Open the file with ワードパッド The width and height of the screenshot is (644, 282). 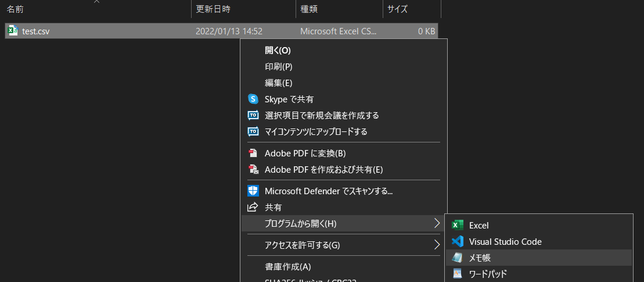tap(539, 273)
